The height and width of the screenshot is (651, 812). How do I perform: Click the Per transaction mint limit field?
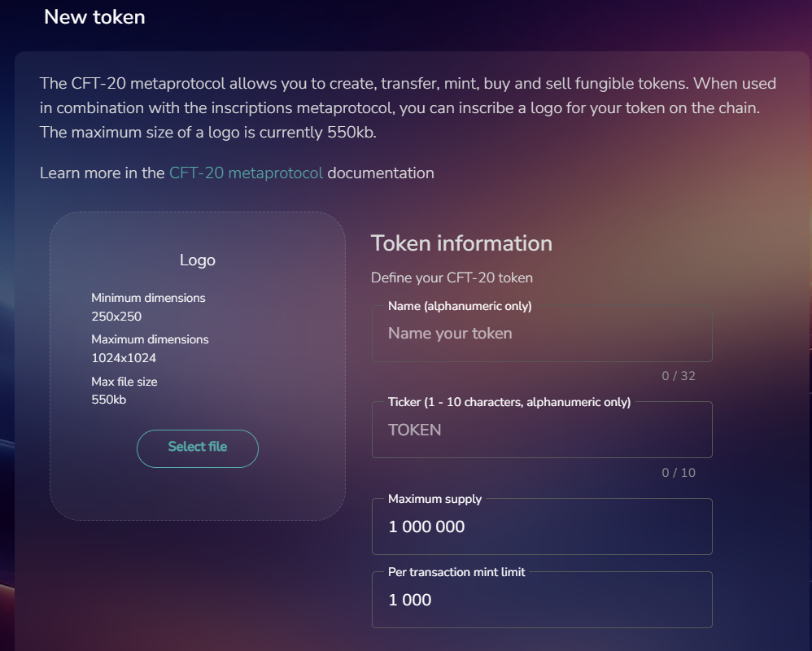point(542,600)
